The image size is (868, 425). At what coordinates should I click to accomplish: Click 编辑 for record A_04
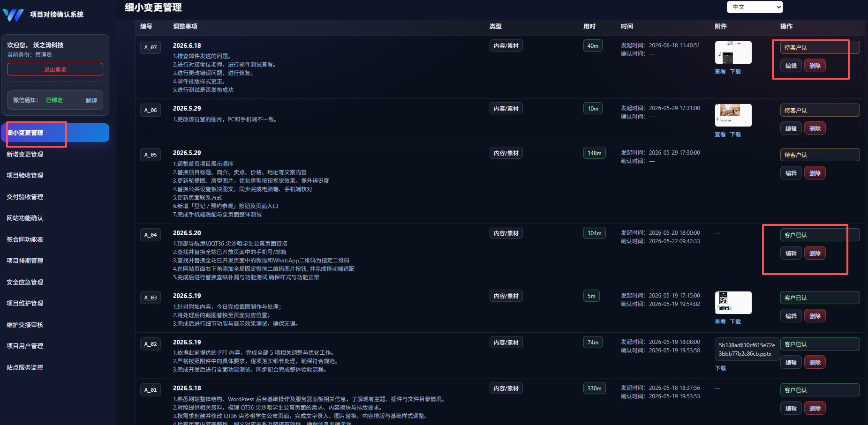pos(791,254)
